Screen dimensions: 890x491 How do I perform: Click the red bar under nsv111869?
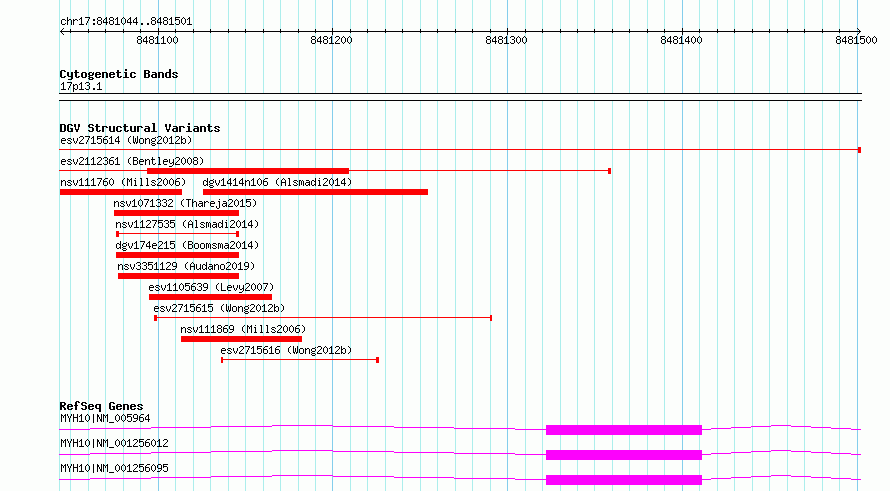pos(242,339)
